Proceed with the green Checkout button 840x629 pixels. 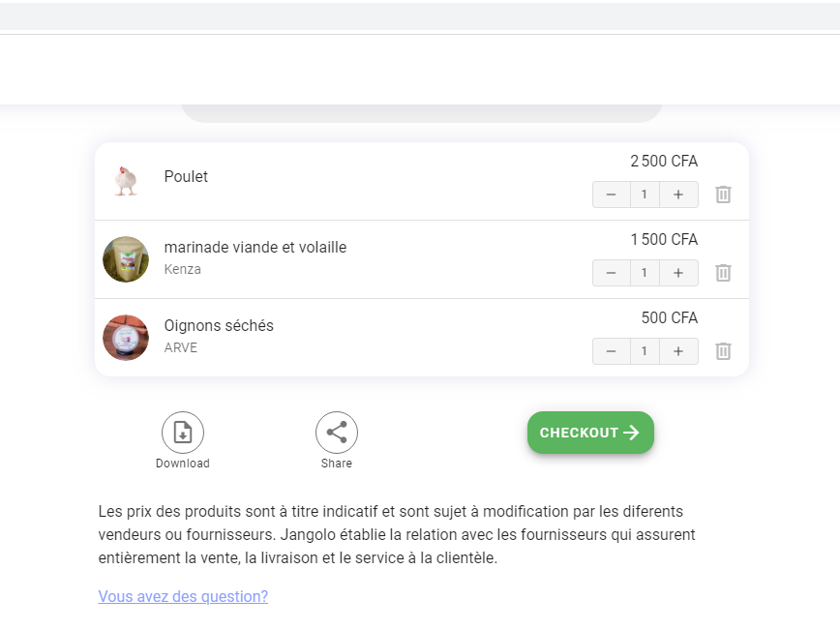coord(590,433)
